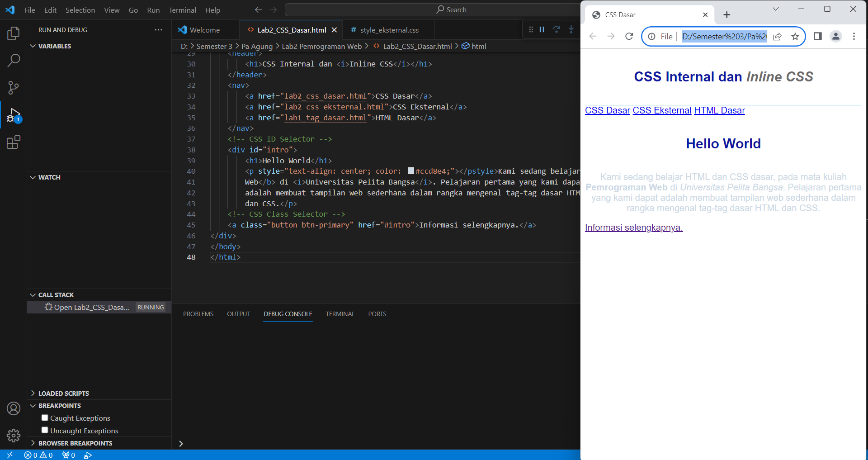Reload the page in the browser
This screenshot has width=868, height=460.
click(629, 37)
